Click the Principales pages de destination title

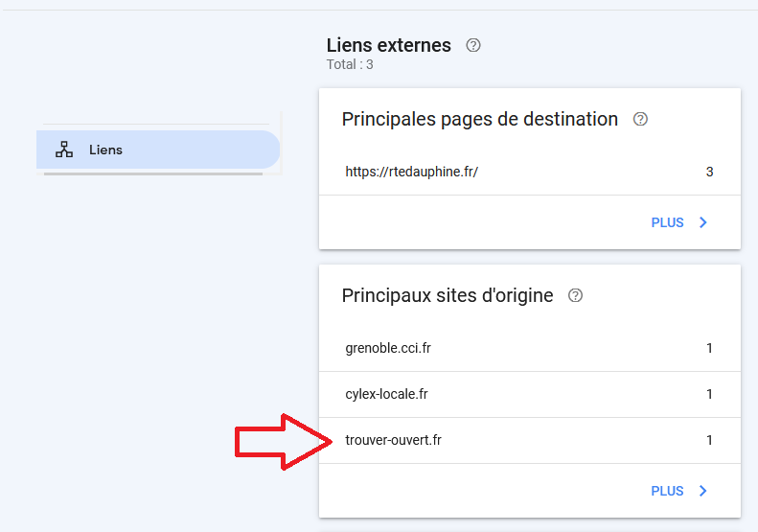pos(479,120)
